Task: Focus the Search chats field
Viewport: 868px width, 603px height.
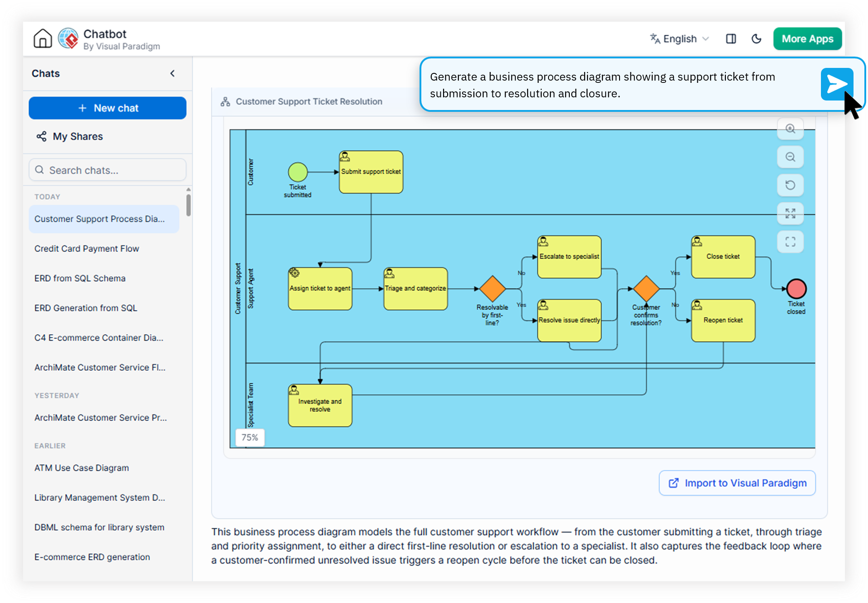Action: (x=108, y=170)
